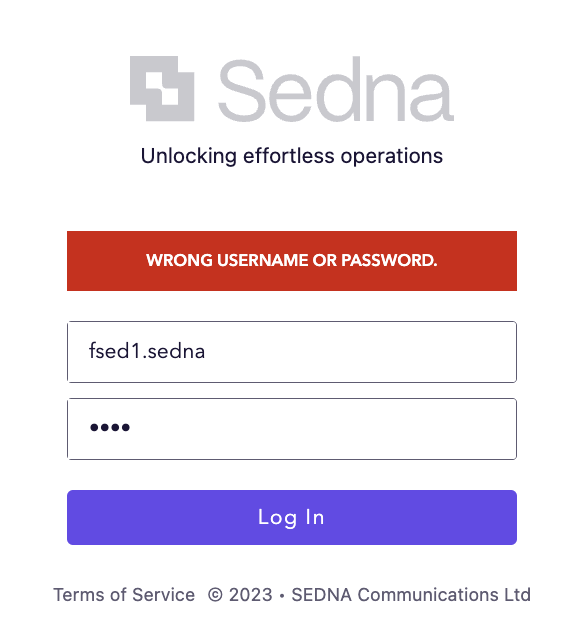Focus the password input field
This screenshot has height=628, width=584.
point(292,429)
